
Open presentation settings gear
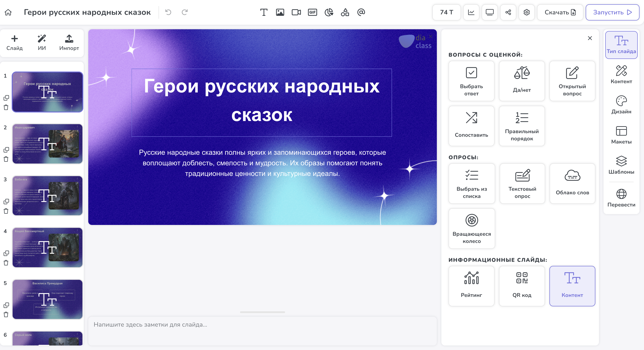pyautogui.click(x=527, y=12)
